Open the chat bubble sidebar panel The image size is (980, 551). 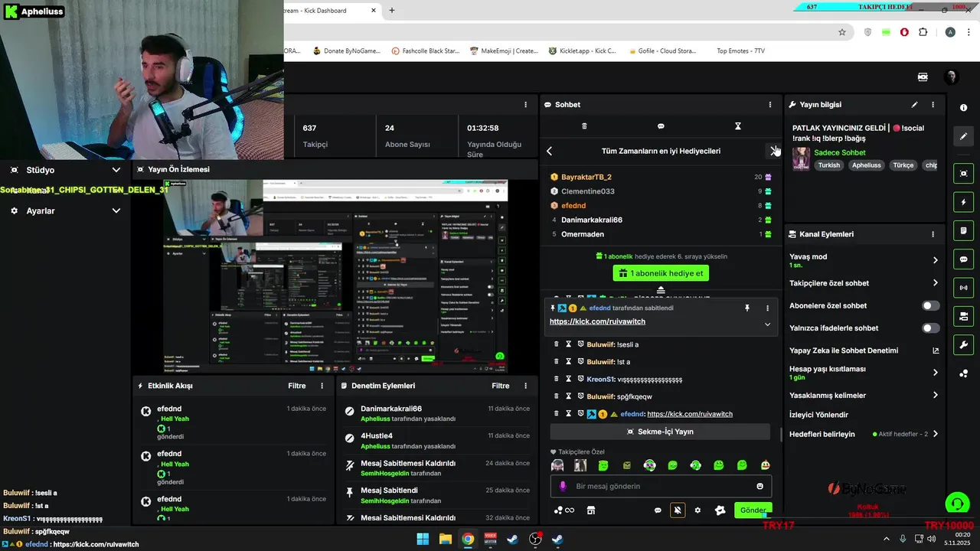tap(963, 259)
